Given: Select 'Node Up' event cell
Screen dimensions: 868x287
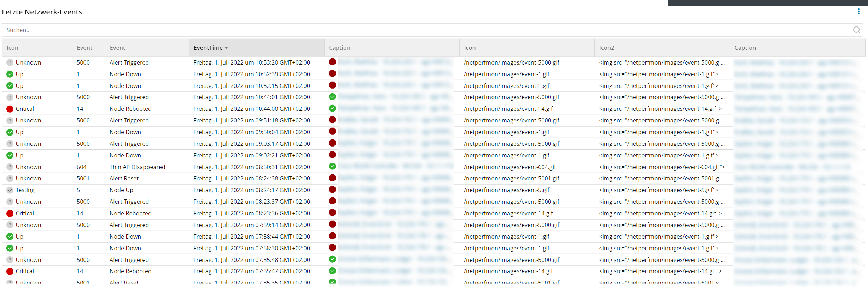Looking at the screenshot, I should pos(121,190).
